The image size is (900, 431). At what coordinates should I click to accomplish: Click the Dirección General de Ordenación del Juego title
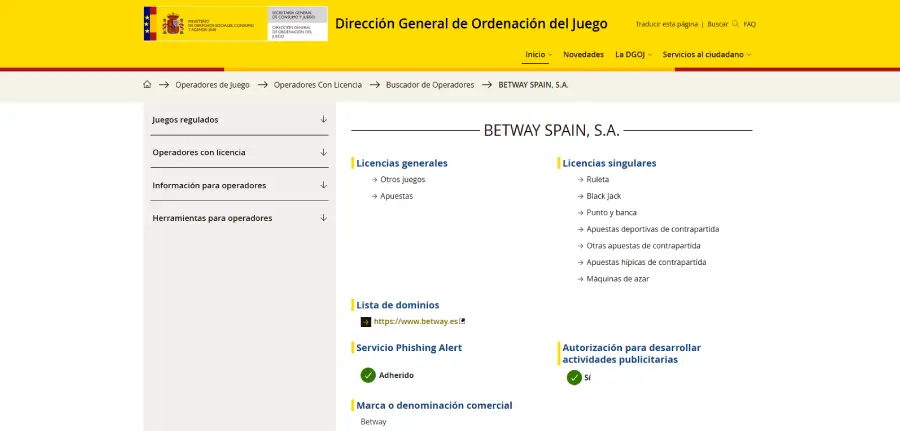(471, 24)
